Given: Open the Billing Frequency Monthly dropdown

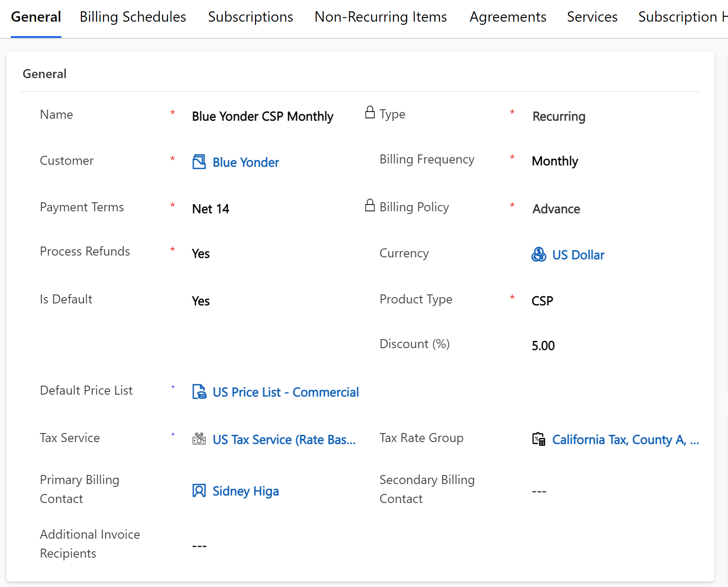Looking at the screenshot, I should pos(555,161).
